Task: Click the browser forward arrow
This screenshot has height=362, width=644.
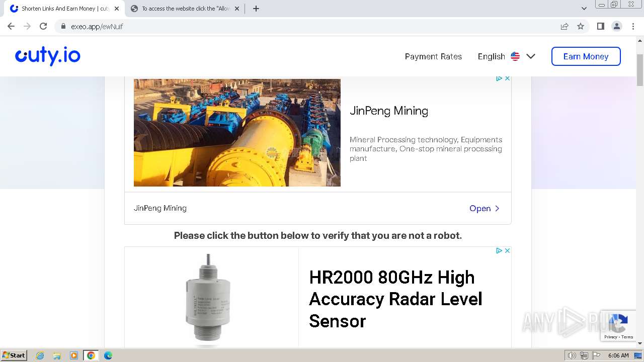Action: point(27,26)
